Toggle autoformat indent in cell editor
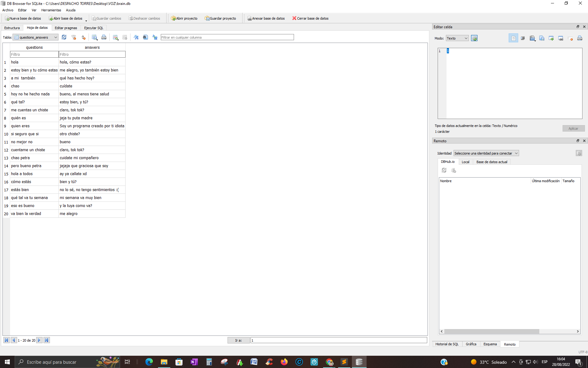588x368 pixels. tap(523, 38)
